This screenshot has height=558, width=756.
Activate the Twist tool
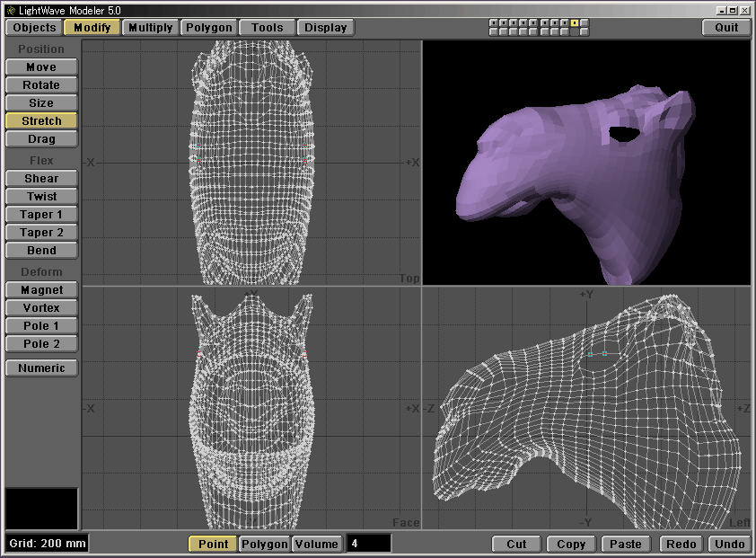pyautogui.click(x=41, y=197)
